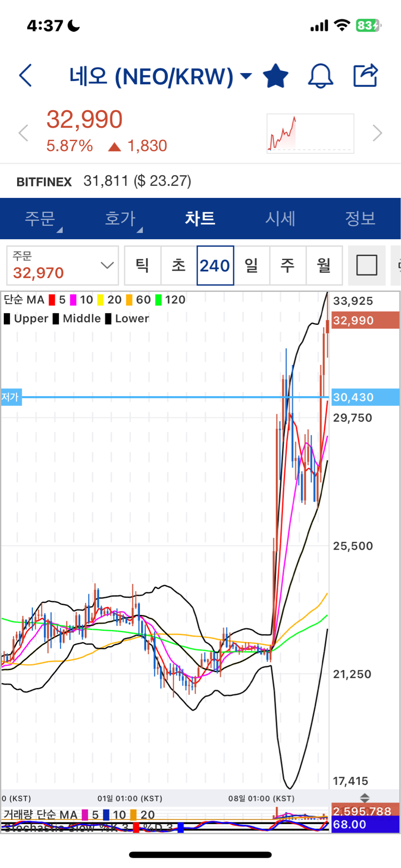The width and height of the screenshot is (401, 868).
Task: Toggle the favorite star for NEO/KRW
Action: point(275,76)
